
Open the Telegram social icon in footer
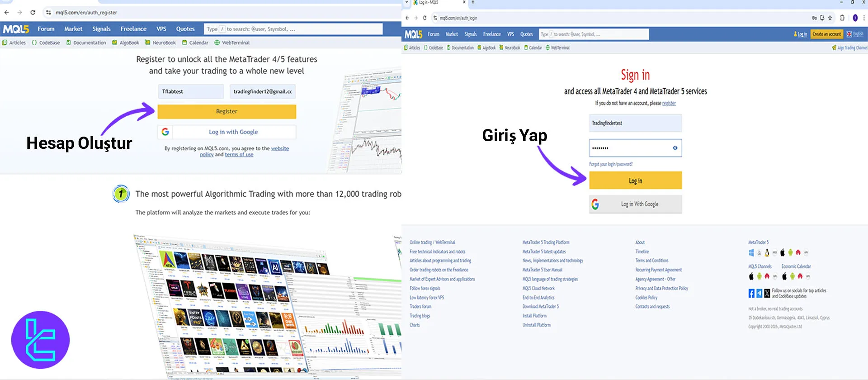click(759, 294)
